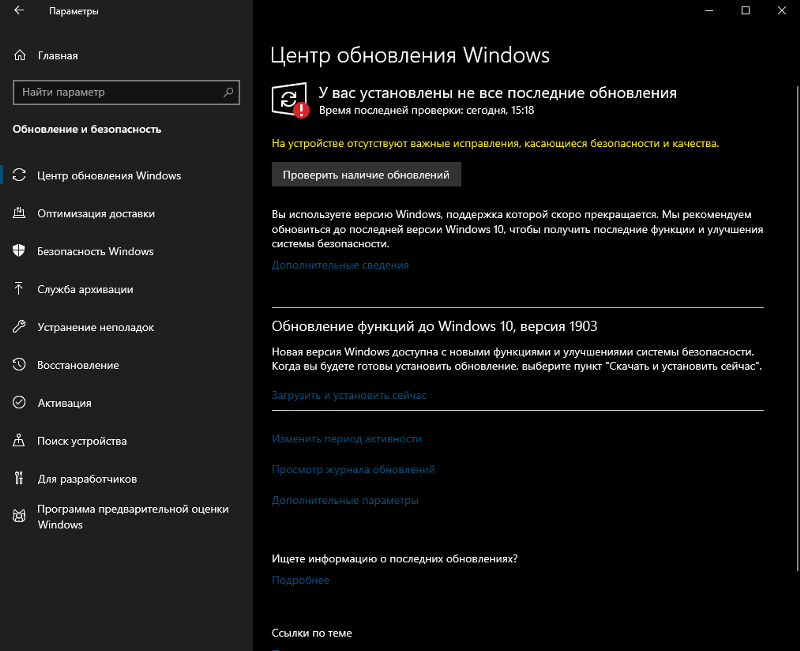Click the Подробнее link
Image resolution: width=800 pixels, height=651 pixels.
click(301, 580)
